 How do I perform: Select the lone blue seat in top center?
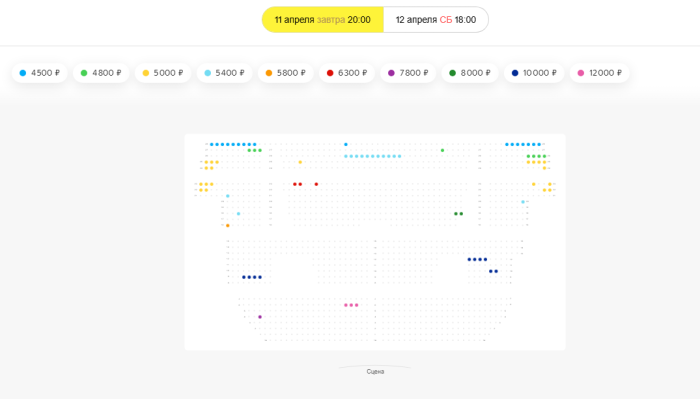[346, 144]
